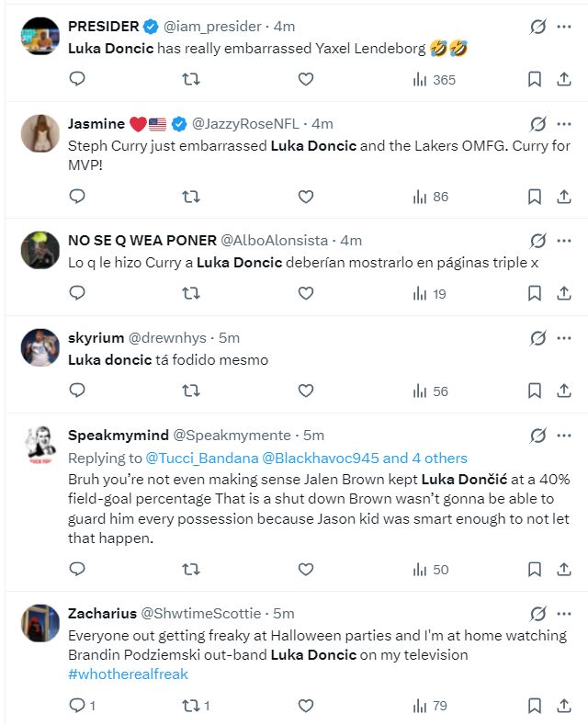
Task: Share the Speakmymind reply tweet
Action: [563, 569]
